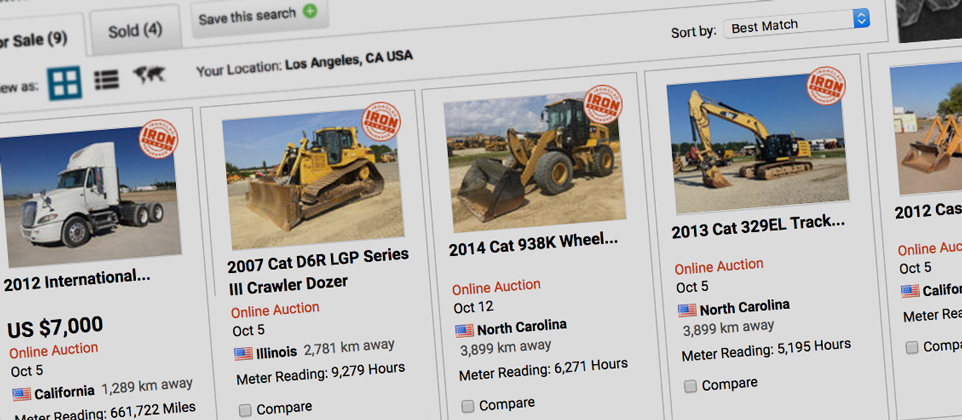This screenshot has width=962, height=420.
Task: Click IRON badge on Cat 938K loader
Action: 603,104
